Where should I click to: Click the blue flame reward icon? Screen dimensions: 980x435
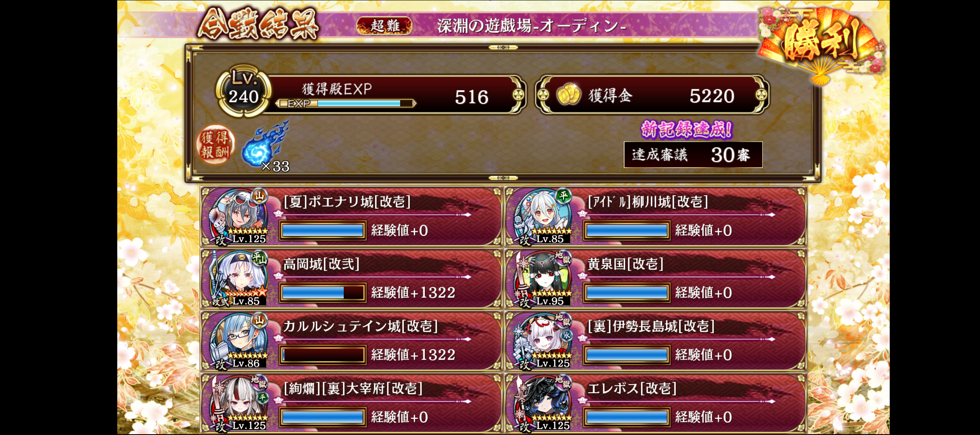265,145
